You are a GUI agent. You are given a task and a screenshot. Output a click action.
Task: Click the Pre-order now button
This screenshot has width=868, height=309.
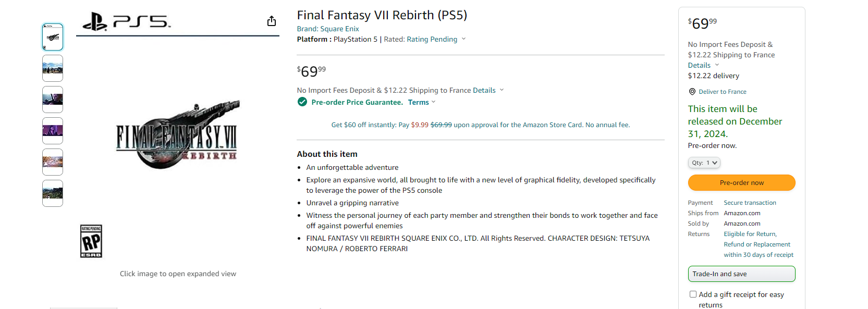click(x=741, y=182)
